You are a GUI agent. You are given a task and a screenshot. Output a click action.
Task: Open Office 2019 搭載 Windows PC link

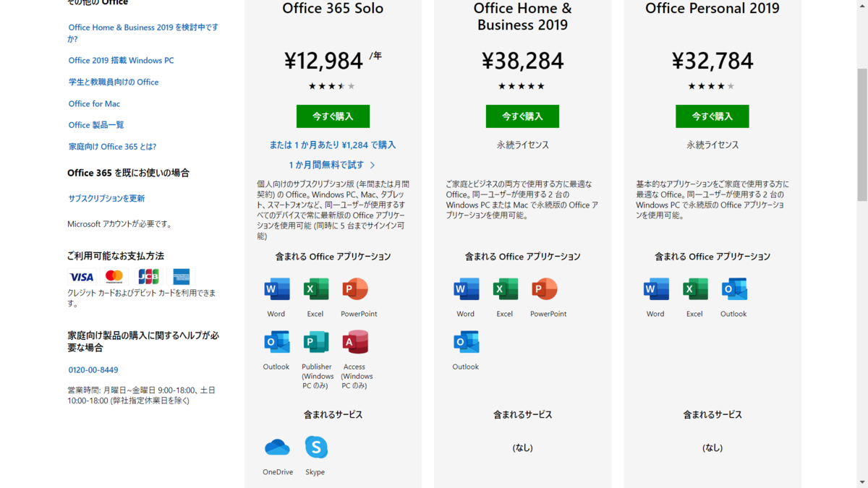(x=121, y=61)
